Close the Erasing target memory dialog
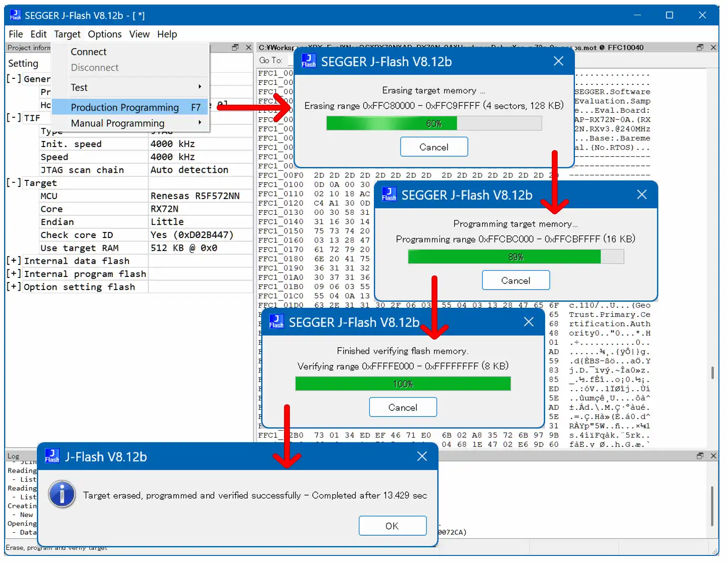 coord(558,61)
